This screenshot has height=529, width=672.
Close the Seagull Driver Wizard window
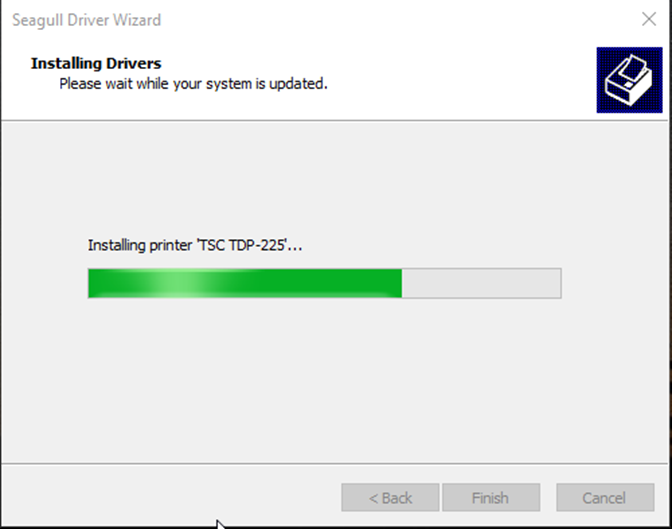[649, 19]
